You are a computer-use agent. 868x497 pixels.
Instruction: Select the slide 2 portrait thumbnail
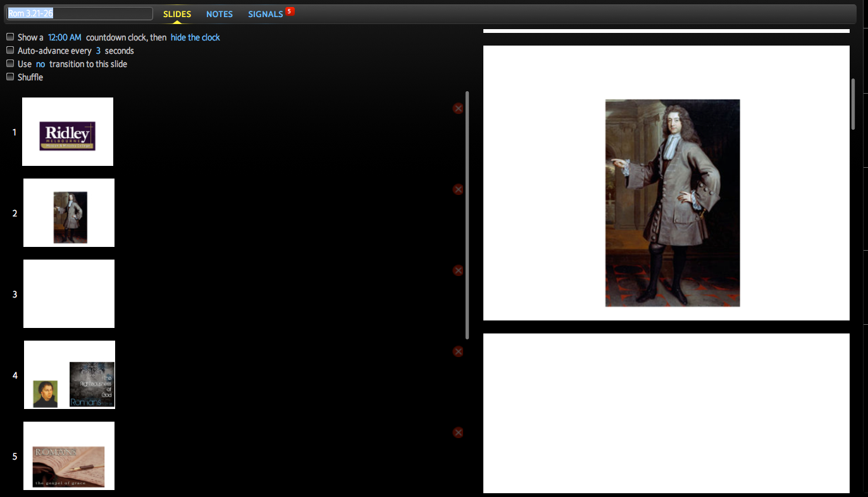[x=69, y=213]
